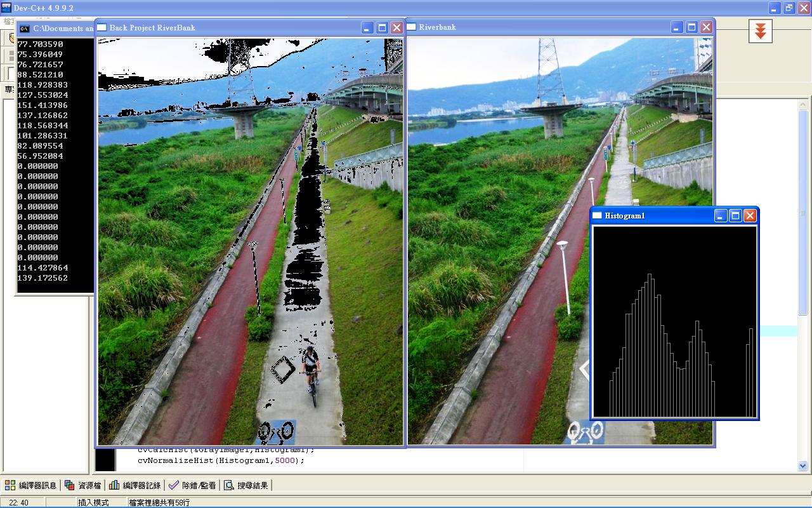This screenshot has height=508, width=812.
Task: Click console value 88.521210
Action: (x=41, y=75)
